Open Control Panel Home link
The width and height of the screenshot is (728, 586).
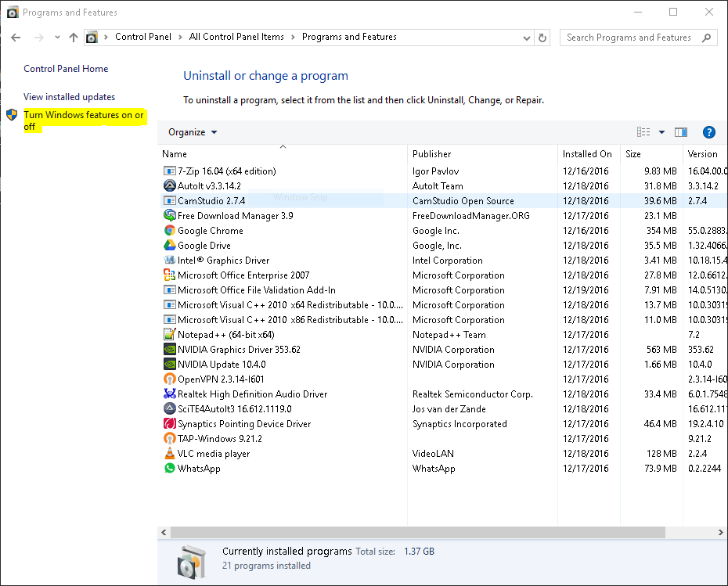click(x=66, y=69)
